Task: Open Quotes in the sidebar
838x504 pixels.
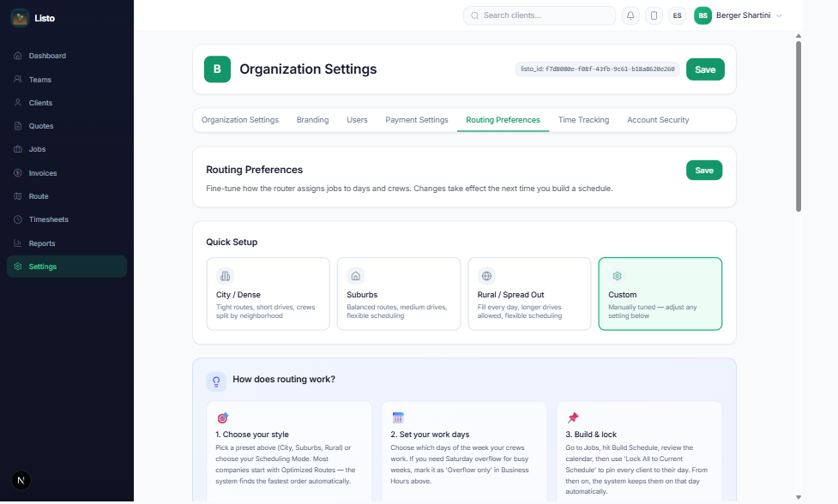Action: pos(67,126)
